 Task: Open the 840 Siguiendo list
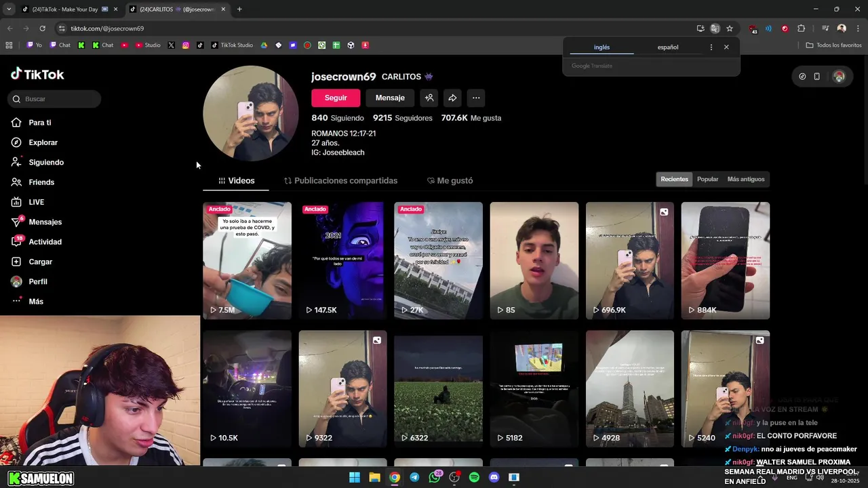pyautogui.click(x=338, y=118)
